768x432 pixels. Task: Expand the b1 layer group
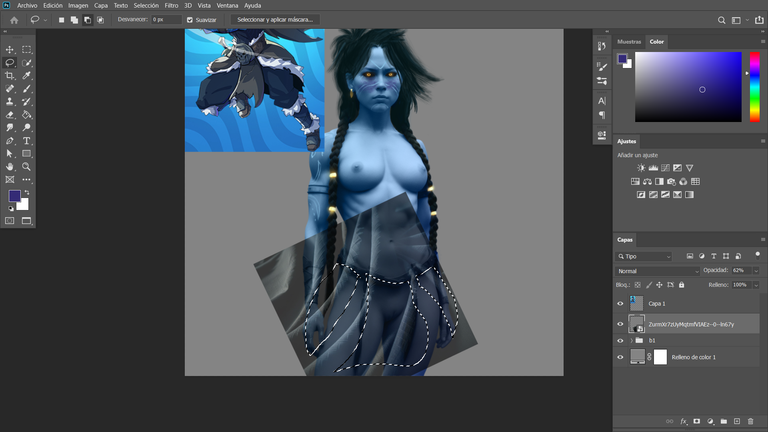click(631, 340)
